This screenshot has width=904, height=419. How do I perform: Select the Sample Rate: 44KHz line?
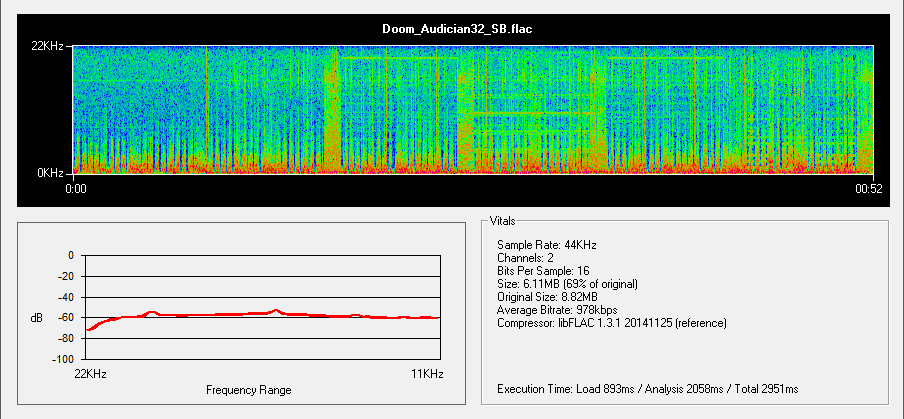[546, 245]
